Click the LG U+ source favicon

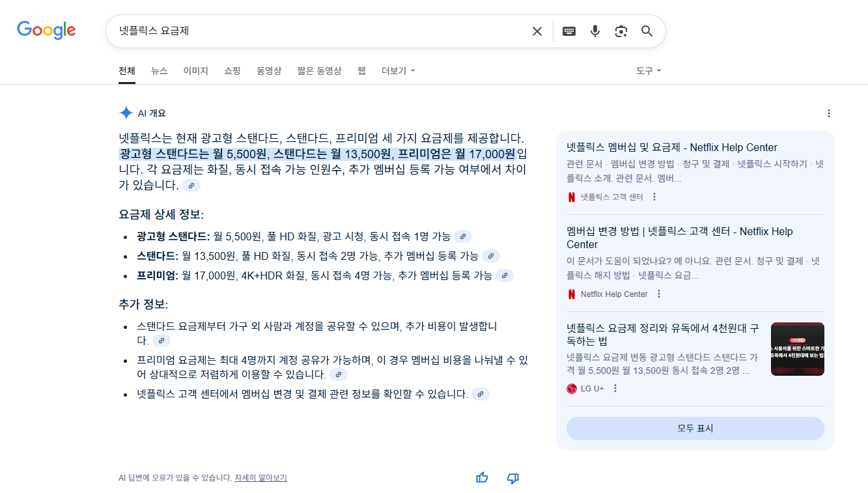572,389
